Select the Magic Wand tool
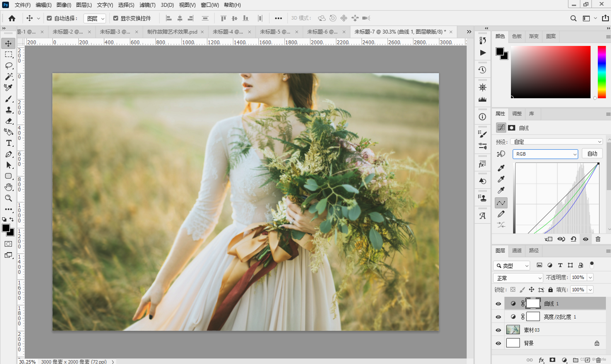The height and width of the screenshot is (364, 611). click(9, 77)
